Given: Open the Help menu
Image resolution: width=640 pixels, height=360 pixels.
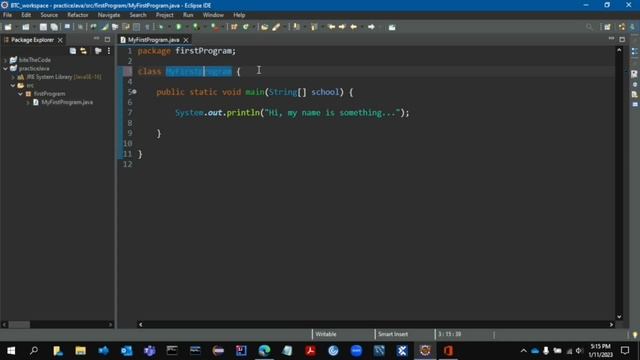Looking at the screenshot, I should 239,15.
